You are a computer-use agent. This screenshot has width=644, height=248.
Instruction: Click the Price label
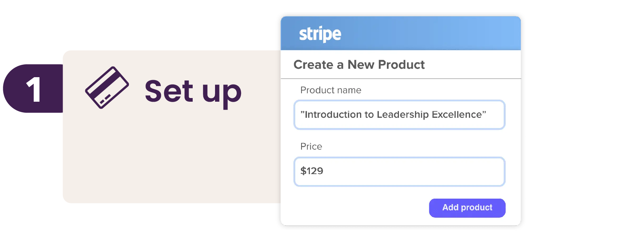tap(311, 146)
